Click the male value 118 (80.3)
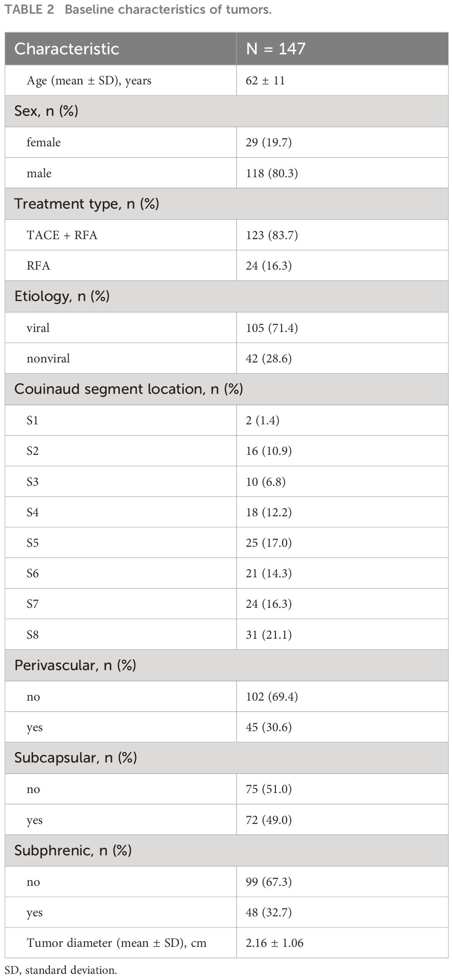The width and height of the screenshot is (453, 980). tap(272, 173)
